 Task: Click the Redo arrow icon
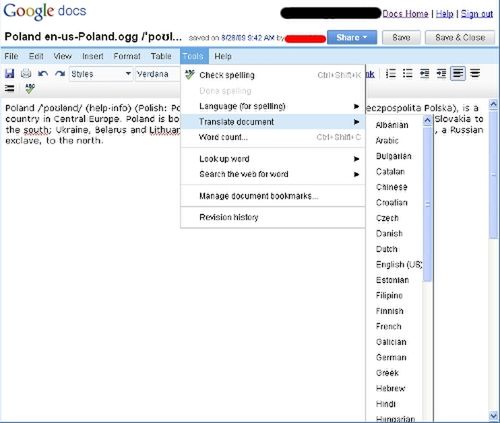(x=60, y=74)
